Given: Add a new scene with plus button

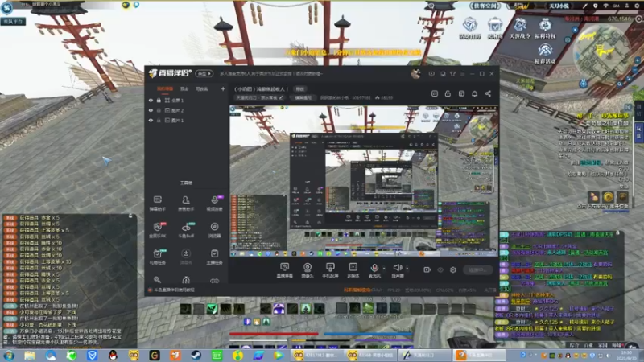Looking at the screenshot, I should [x=223, y=88].
